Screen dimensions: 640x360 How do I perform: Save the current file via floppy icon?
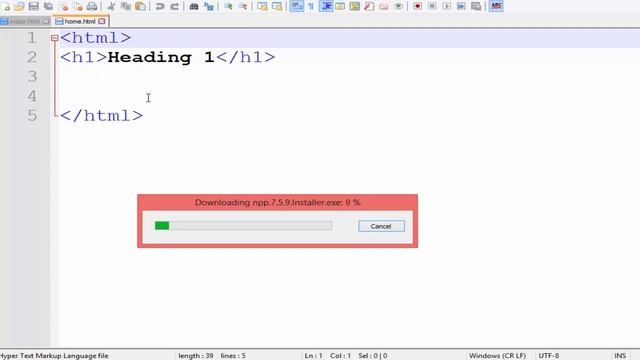33,6
